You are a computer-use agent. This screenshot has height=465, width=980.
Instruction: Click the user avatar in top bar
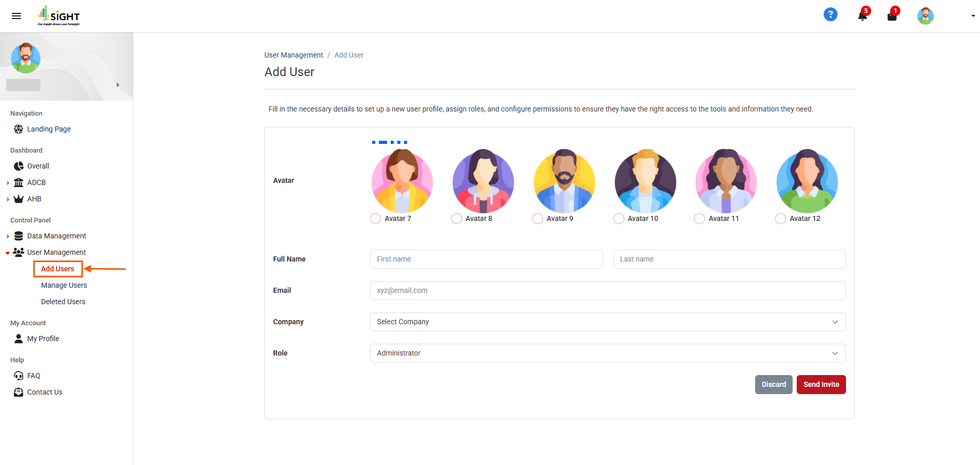click(925, 16)
